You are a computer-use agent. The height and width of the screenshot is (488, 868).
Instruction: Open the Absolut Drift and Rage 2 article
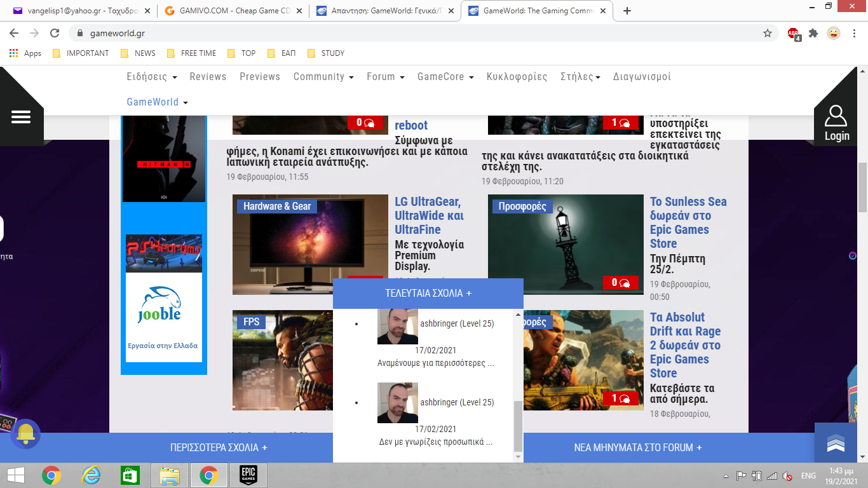[685, 345]
